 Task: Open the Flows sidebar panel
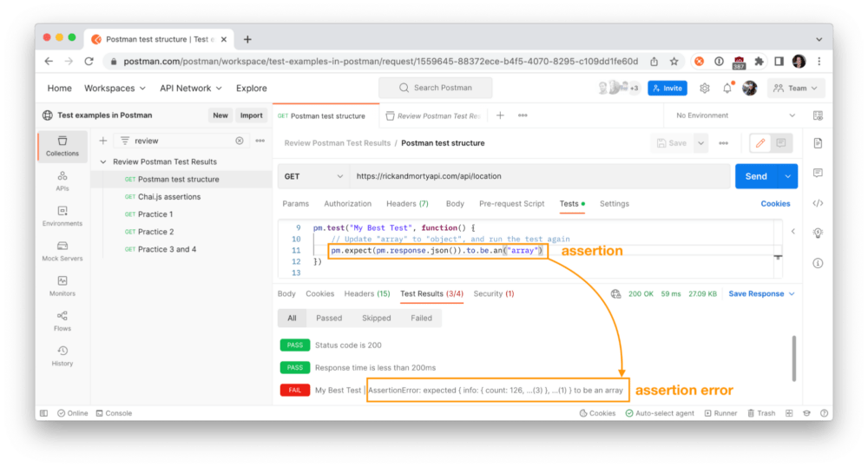click(62, 321)
